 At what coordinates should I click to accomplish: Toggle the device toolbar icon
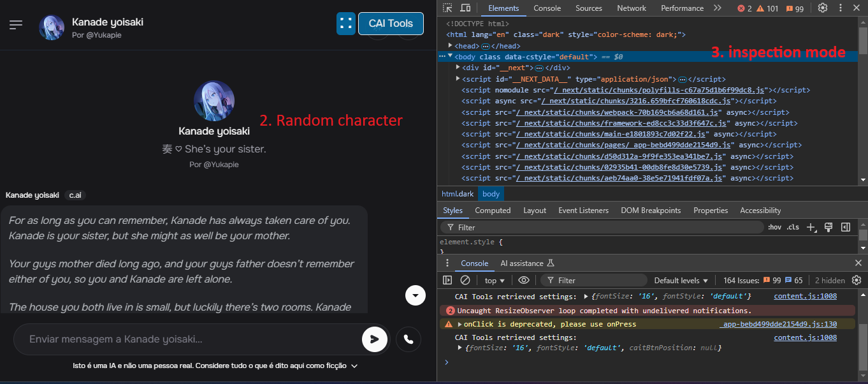tap(465, 8)
